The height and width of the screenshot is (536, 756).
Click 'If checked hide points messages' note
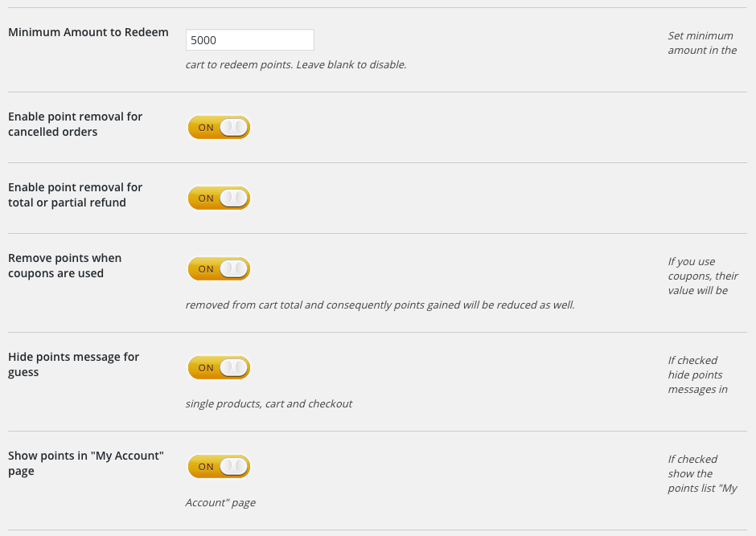coord(696,374)
